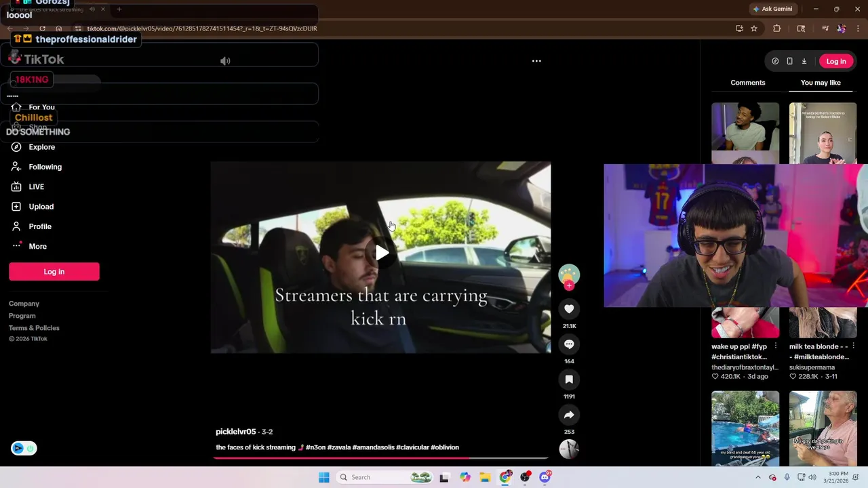Open Discord from the taskbar
This screenshot has height=488, width=868.
pos(545,477)
